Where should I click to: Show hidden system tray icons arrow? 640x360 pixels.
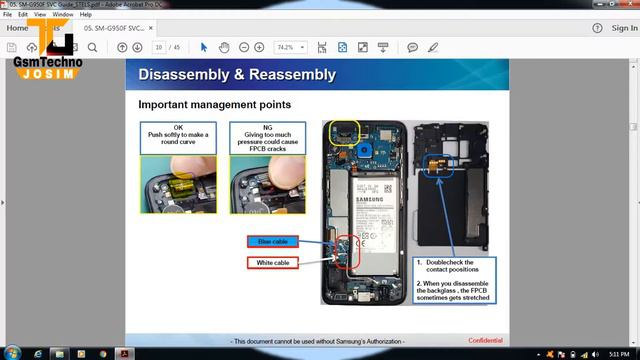click(x=538, y=355)
